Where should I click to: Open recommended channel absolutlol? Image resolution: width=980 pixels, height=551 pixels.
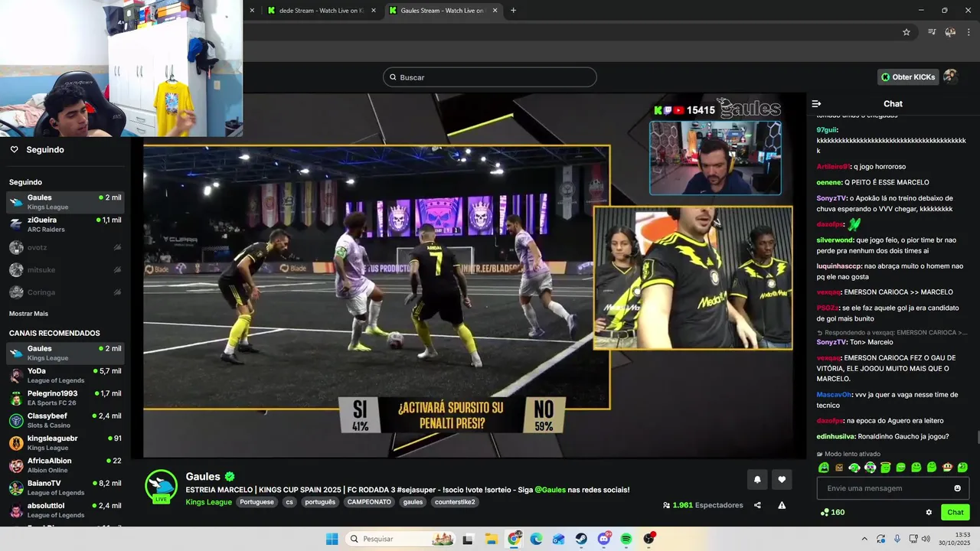65,510
